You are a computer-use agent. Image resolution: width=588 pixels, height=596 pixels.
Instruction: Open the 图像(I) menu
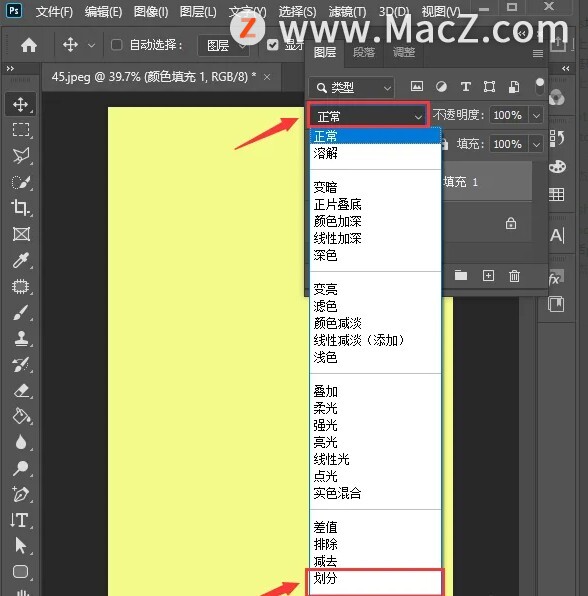click(x=151, y=12)
